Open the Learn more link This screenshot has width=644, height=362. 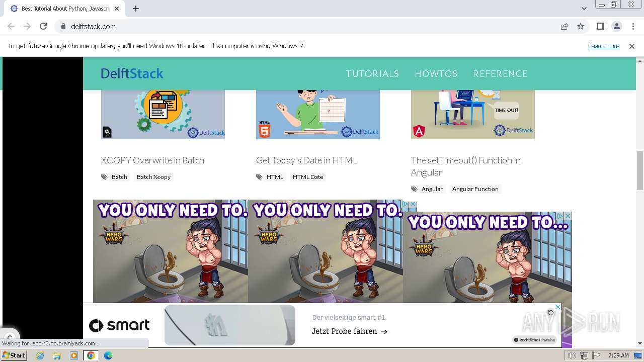(604, 46)
